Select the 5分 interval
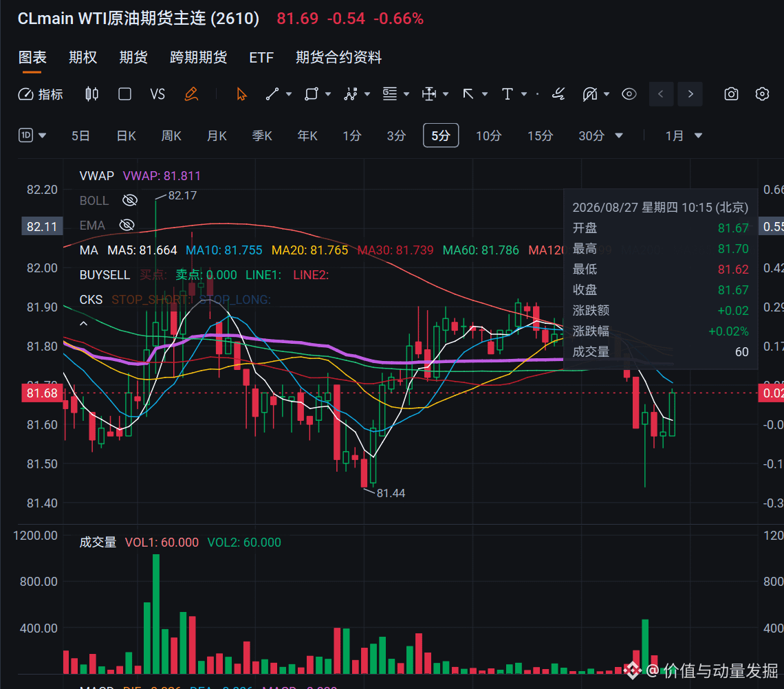Screen dimensions: 784x689 point(441,135)
